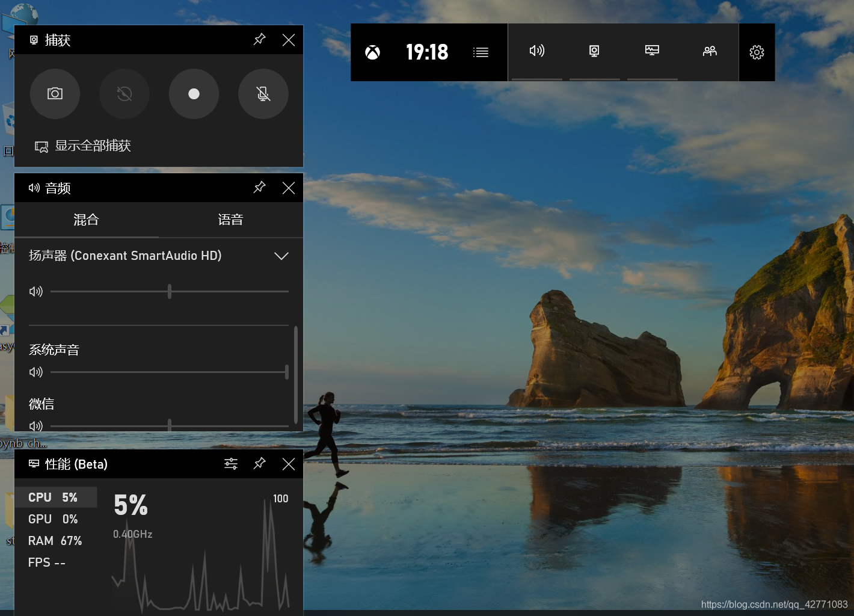Take a screenshot with the camera button
The width and height of the screenshot is (854, 616).
click(55, 94)
